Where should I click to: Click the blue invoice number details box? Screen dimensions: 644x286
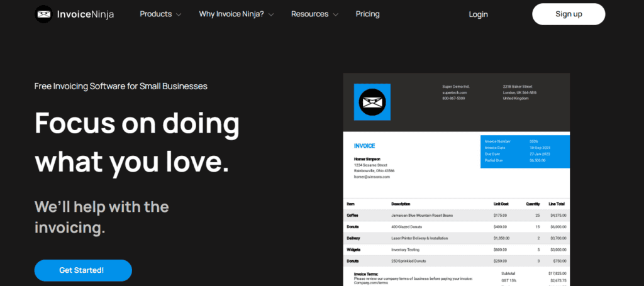tap(525, 151)
